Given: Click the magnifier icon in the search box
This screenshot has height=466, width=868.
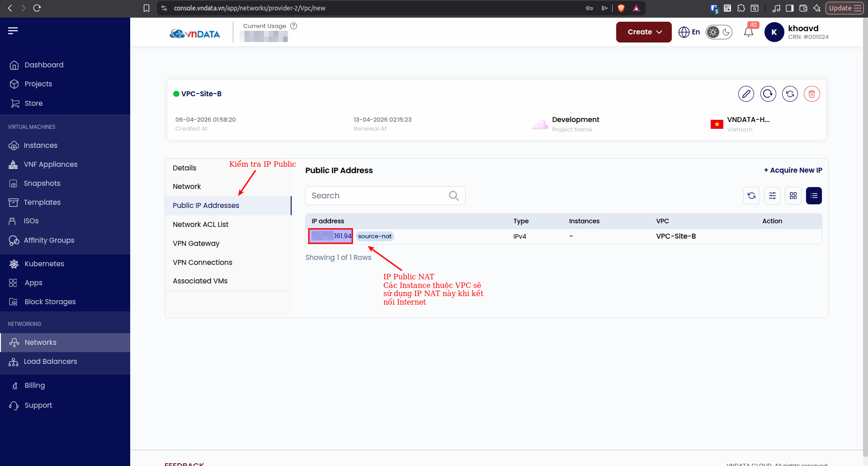Looking at the screenshot, I should tap(454, 196).
